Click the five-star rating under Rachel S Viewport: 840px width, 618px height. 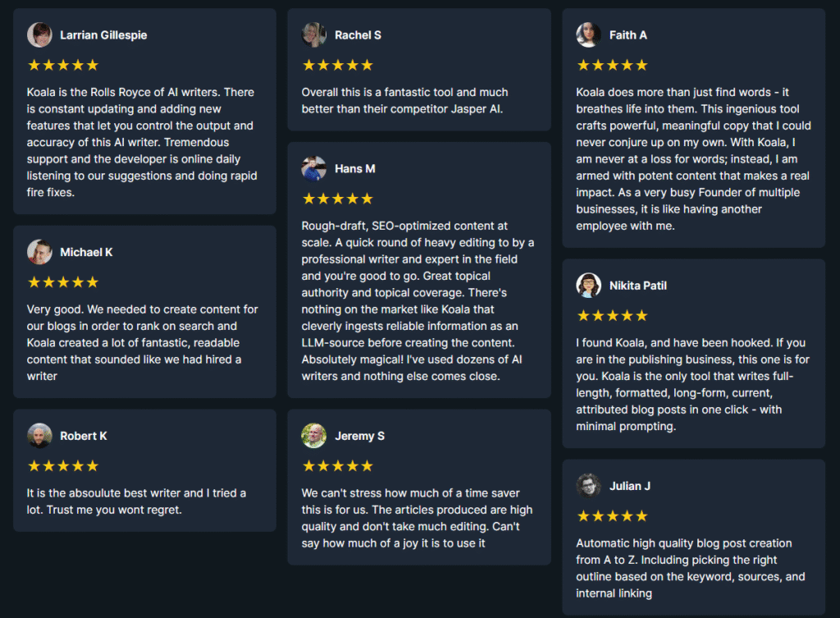coord(337,66)
